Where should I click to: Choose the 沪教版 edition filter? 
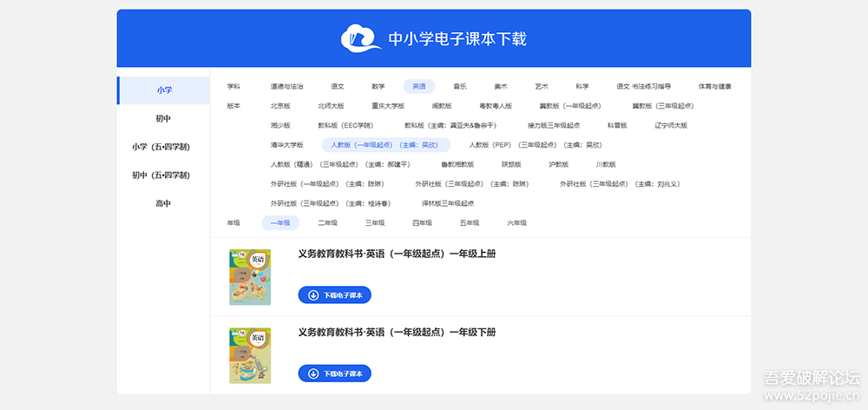[x=558, y=164]
